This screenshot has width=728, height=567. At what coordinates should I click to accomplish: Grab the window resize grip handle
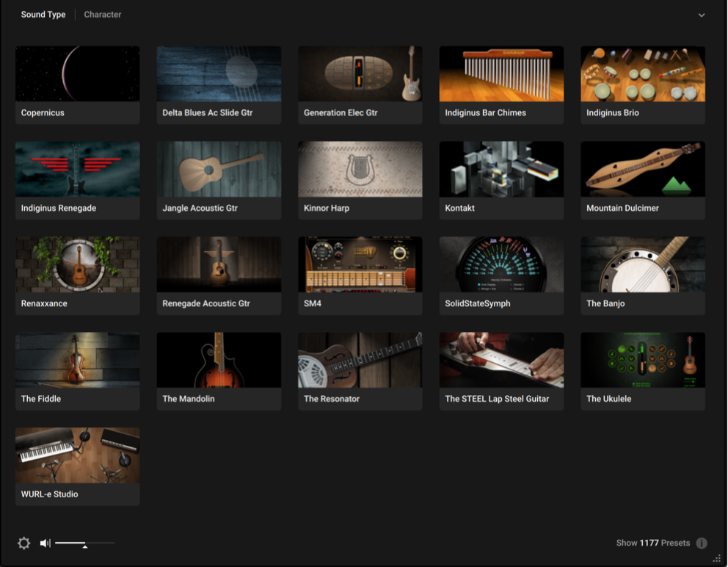tap(717, 558)
